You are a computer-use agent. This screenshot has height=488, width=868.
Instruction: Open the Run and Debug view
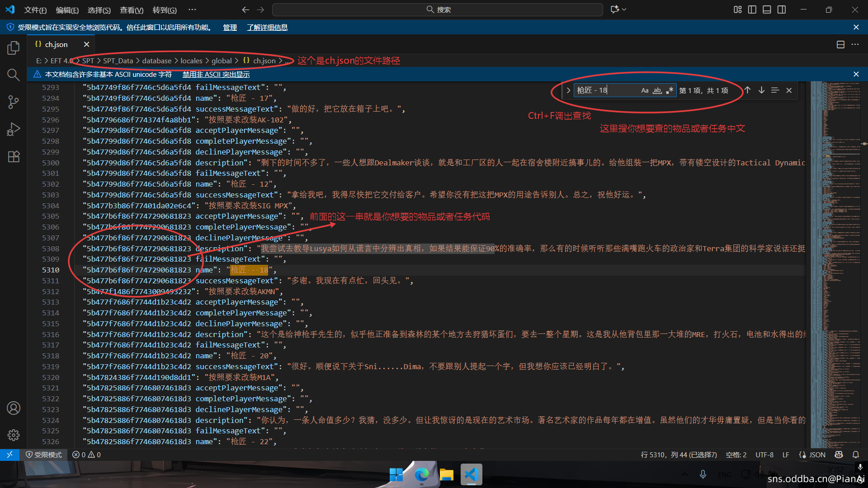pyautogui.click(x=14, y=130)
